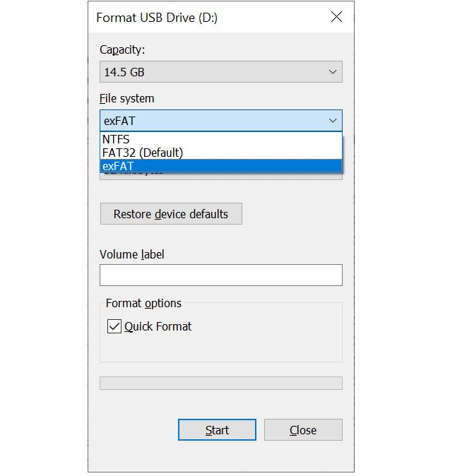Start formatting the USB drive

tap(217, 430)
